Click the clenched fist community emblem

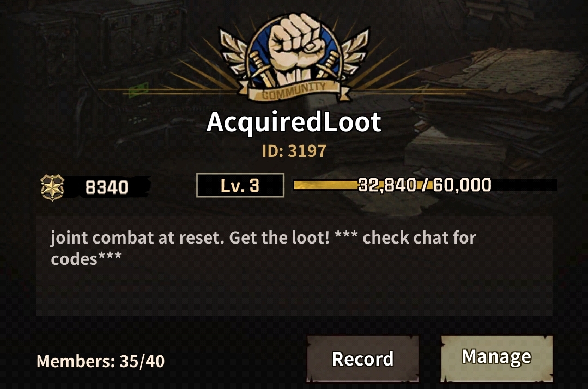tap(294, 58)
